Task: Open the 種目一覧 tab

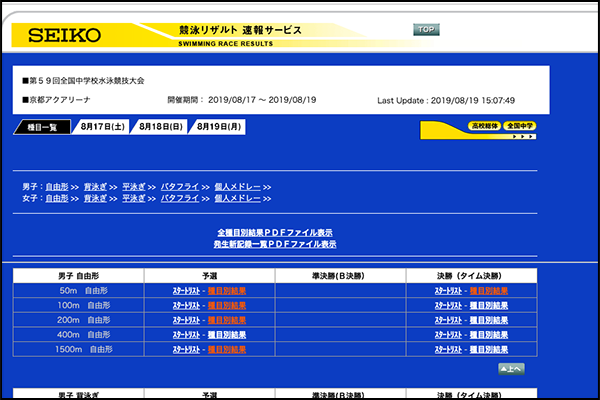Action: (x=42, y=127)
